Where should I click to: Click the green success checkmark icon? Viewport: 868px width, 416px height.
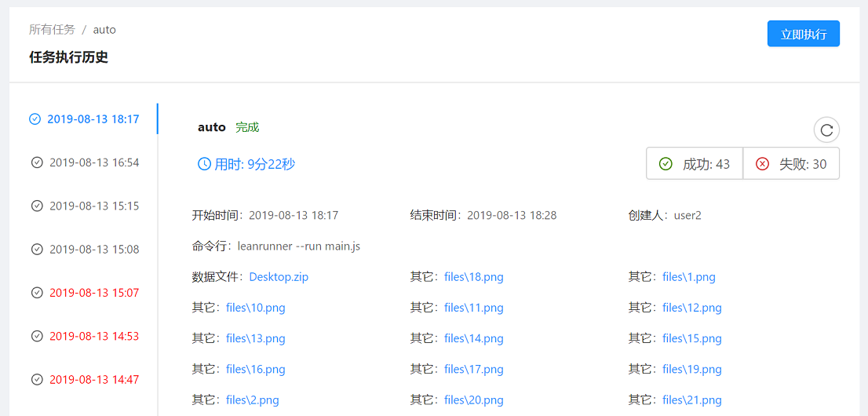point(666,164)
